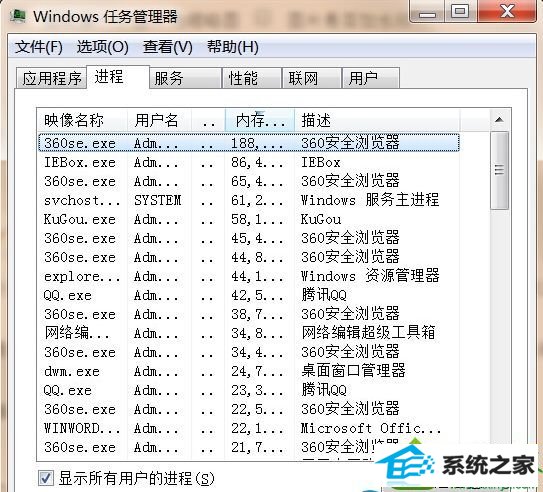Select the 360se.exe row with 65,4 memory

pyautogui.click(x=249, y=181)
